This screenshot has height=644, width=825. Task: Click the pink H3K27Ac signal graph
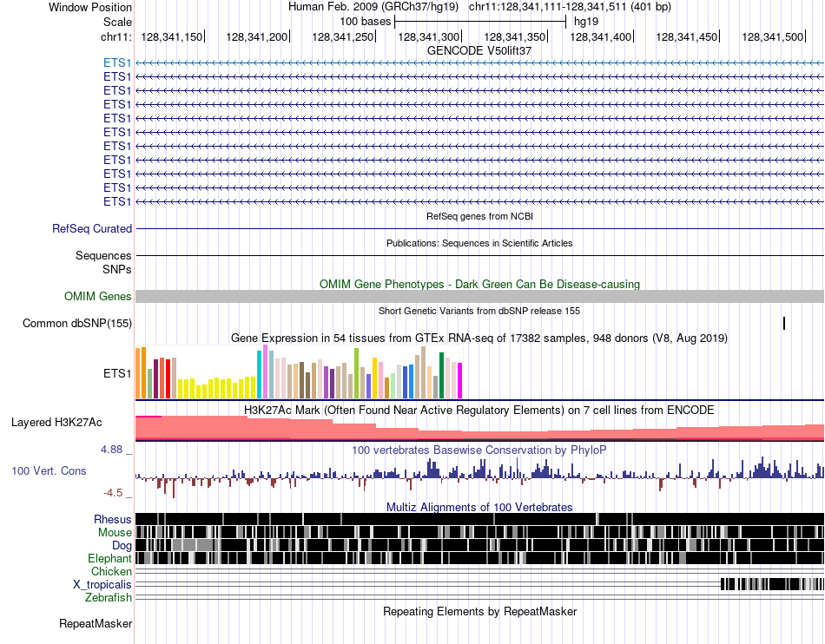pyautogui.click(x=479, y=429)
